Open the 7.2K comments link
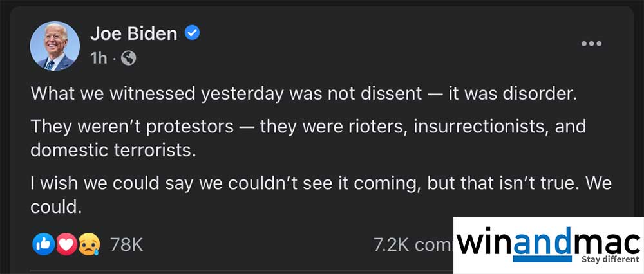This screenshot has width=644, height=274. coord(413,244)
